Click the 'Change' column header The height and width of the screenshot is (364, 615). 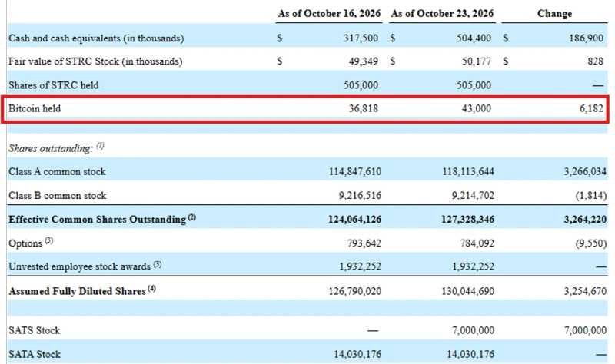point(554,14)
